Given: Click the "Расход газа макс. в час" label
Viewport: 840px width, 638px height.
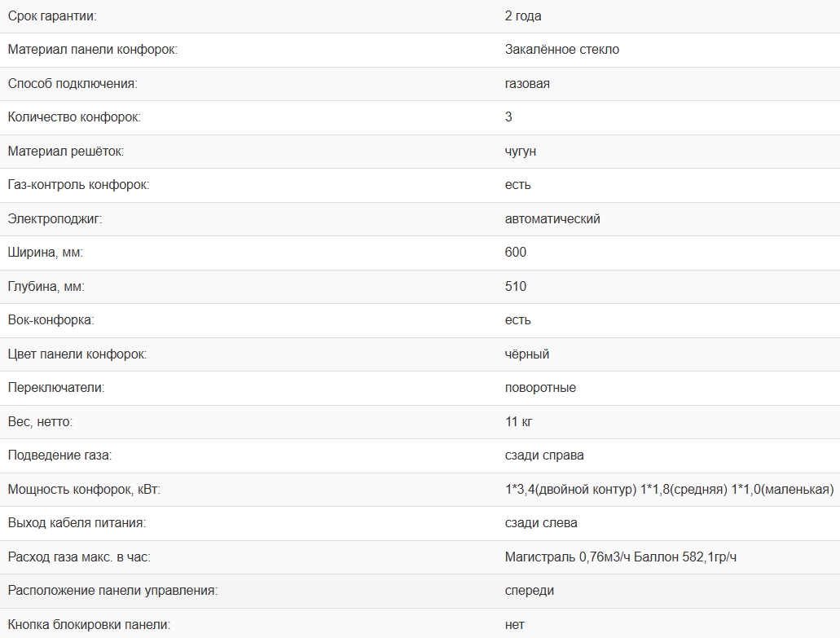Looking at the screenshot, I should coord(79,557).
